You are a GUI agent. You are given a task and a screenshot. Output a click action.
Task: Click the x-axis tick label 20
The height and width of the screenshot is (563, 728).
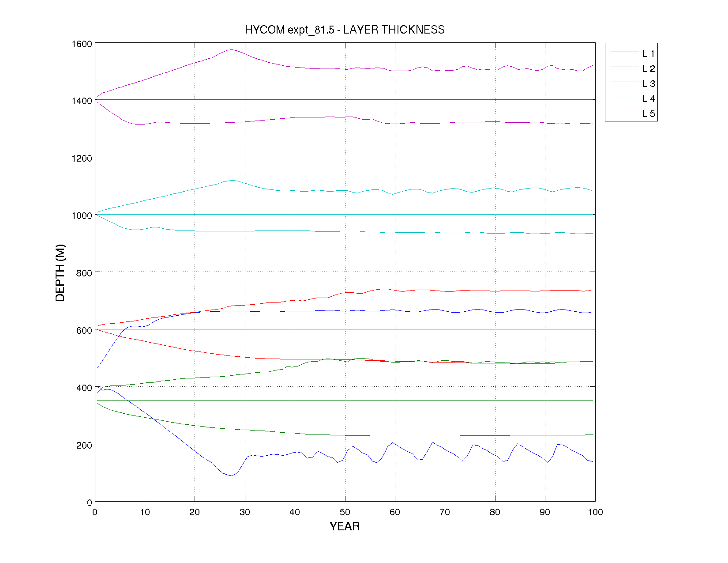pyautogui.click(x=195, y=512)
